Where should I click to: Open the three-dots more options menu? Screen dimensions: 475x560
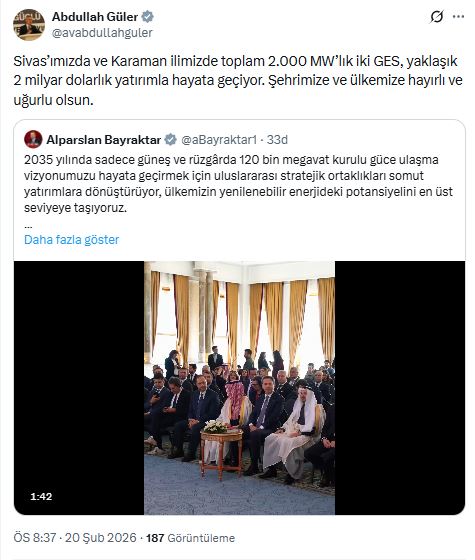pos(458,16)
